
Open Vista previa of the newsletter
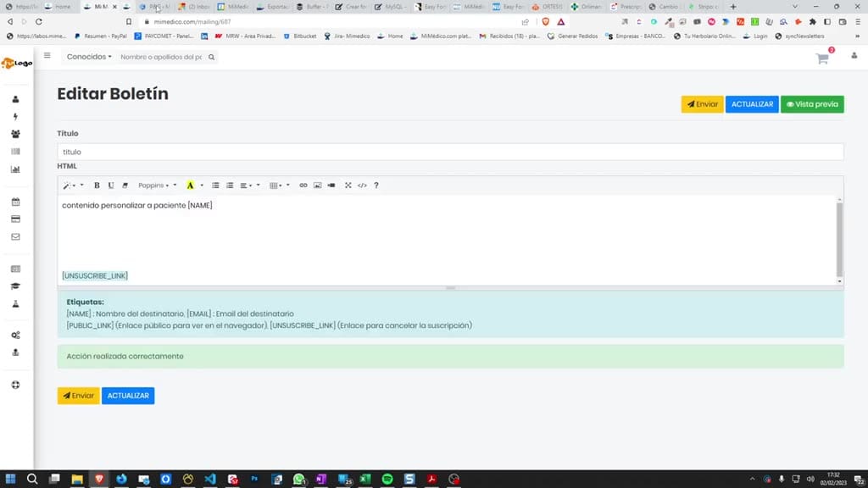812,104
